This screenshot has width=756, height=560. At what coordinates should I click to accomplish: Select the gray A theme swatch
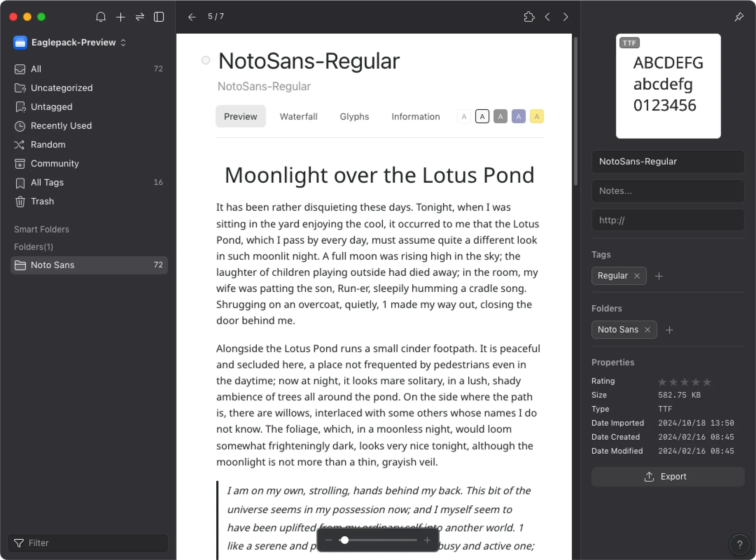[x=500, y=116]
